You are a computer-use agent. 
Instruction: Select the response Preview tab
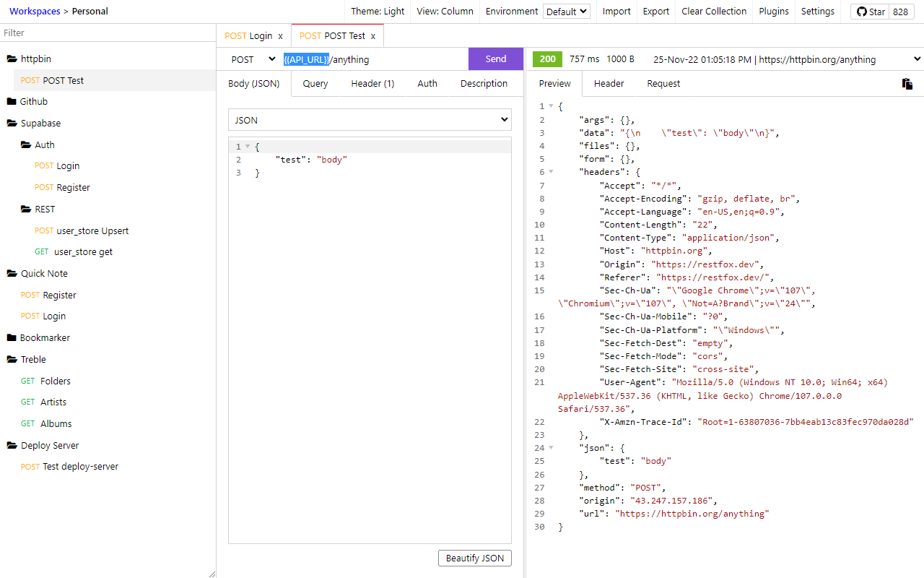(x=554, y=84)
